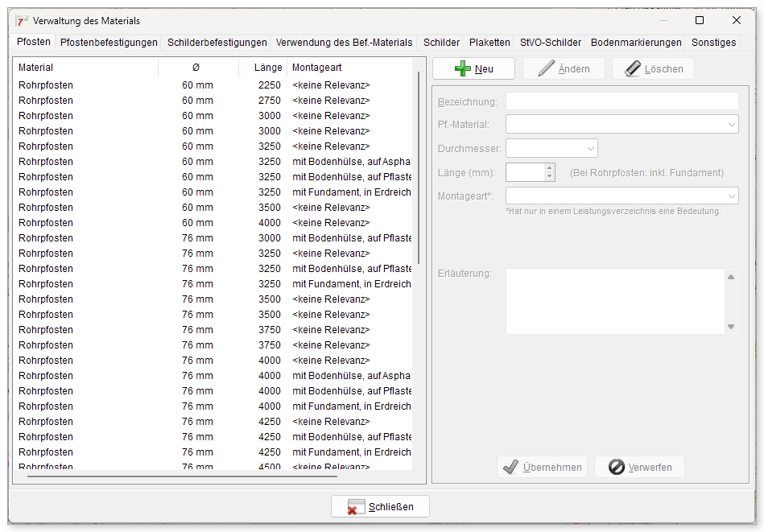The image size is (764, 532).
Task: Select 76 mm 4000 Bodenhülse auf Asphalt row
Action: click(213, 376)
